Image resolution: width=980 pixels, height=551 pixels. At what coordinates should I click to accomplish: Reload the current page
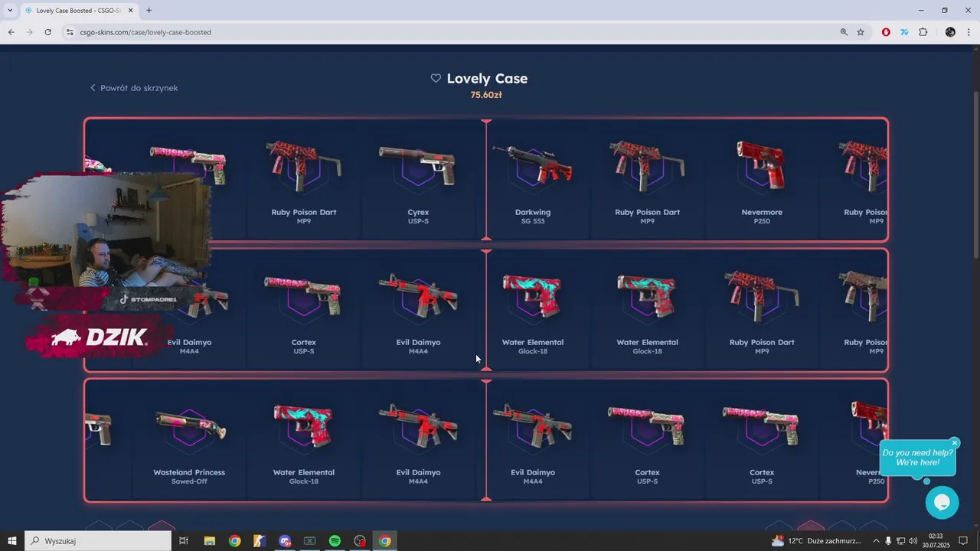(x=47, y=32)
